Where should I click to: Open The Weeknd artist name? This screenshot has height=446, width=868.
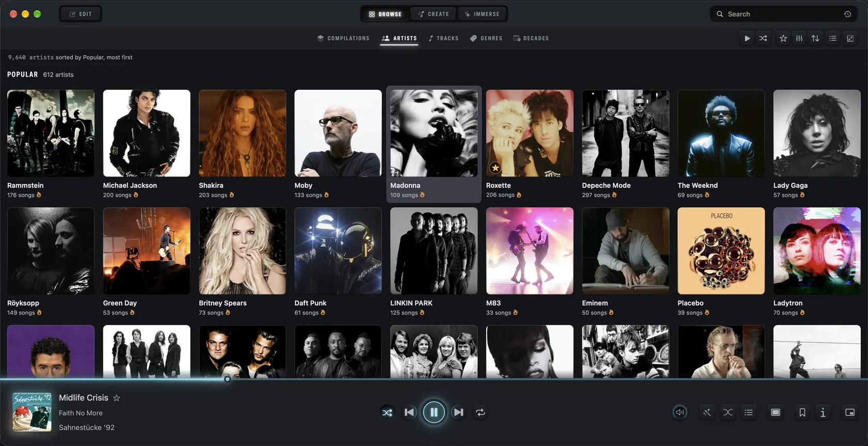coord(698,185)
